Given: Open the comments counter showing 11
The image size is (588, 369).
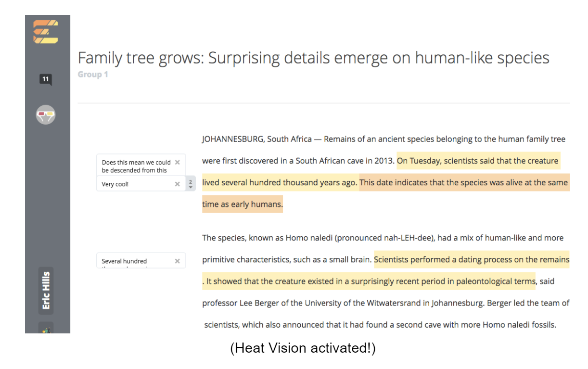Looking at the screenshot, I should click(x=46, y=79).
